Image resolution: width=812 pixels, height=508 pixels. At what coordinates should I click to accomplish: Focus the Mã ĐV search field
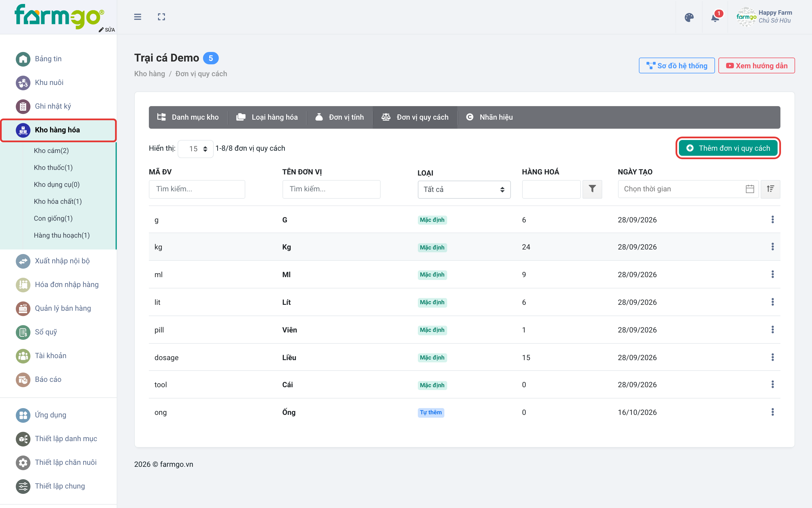[x=197, y=189]
